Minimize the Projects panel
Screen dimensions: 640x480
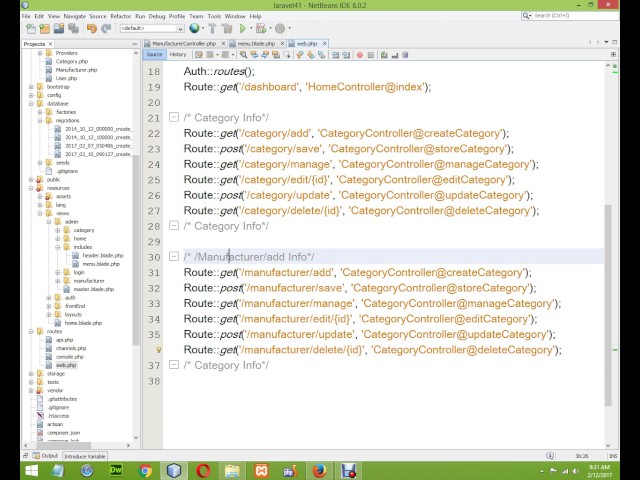pyautogui.click(x=135, y=44)
